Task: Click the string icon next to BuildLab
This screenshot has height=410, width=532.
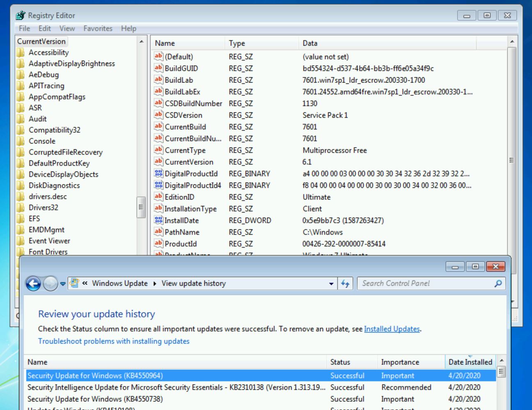Action: click(x=158, y=80)
